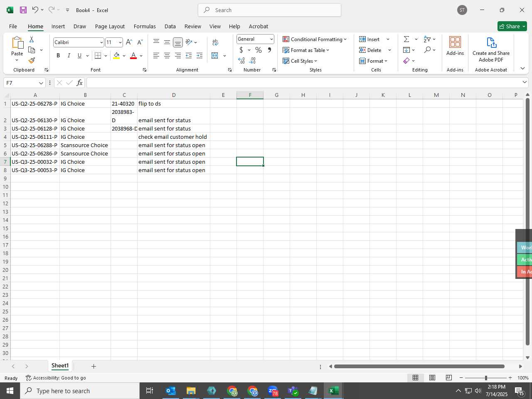
Task: Open File Explorer from the taskbar
Action: 191,391
